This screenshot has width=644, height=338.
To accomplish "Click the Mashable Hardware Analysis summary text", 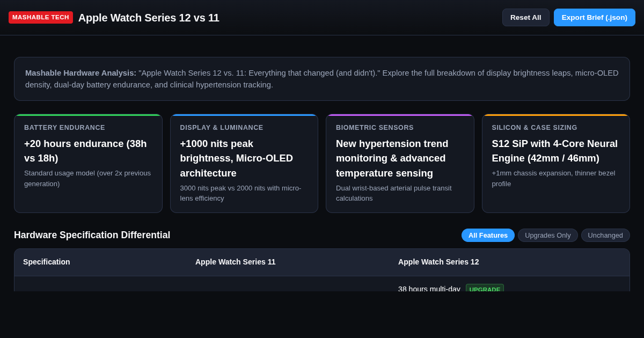I will [x=322, y=79].
